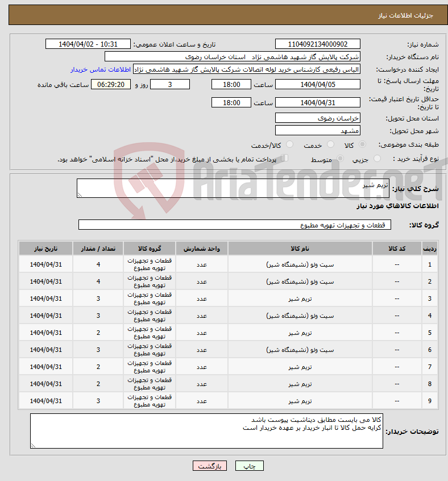Viewport: 448px width, 481px height.
Task: Click the announcement date field 1404/04/02 - 10:31
Action: click(x=88, y=44)
